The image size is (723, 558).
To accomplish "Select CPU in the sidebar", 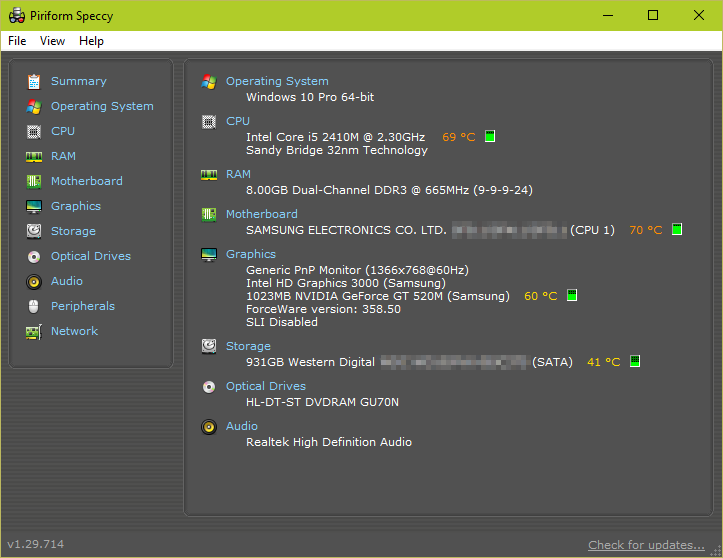I will (63, 131).
